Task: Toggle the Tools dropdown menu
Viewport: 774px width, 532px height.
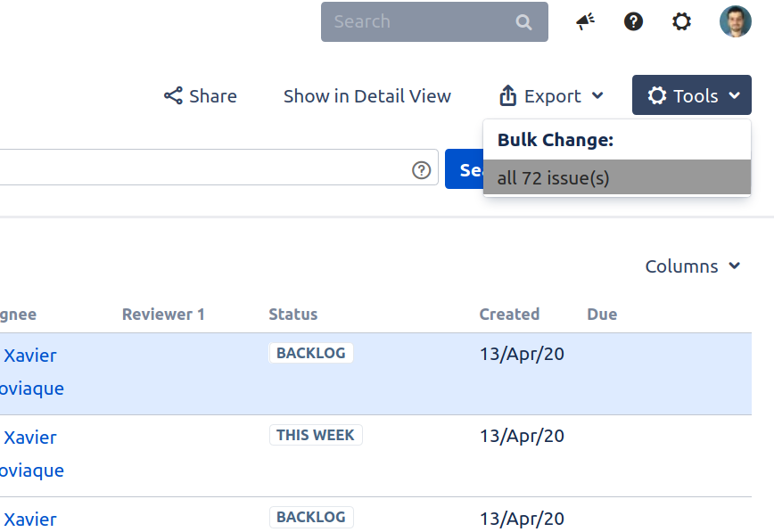Action: point(692,95)
